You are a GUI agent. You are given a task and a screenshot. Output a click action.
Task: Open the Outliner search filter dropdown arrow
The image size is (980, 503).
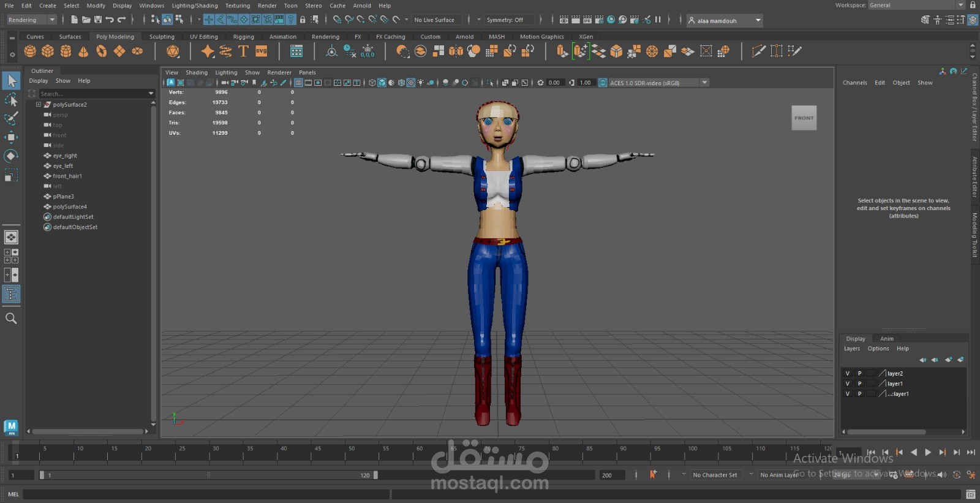tap(151, 94)
